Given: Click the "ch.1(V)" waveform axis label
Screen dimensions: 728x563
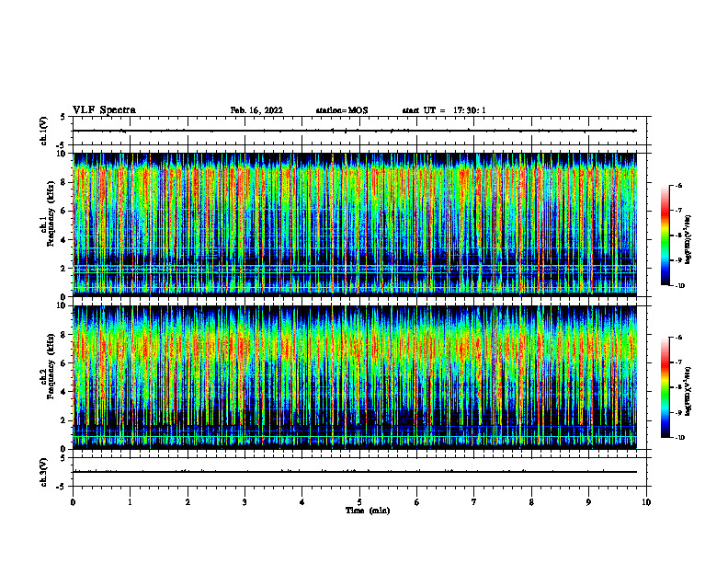Looking at the screenshot, I should [x=43, y=131].
